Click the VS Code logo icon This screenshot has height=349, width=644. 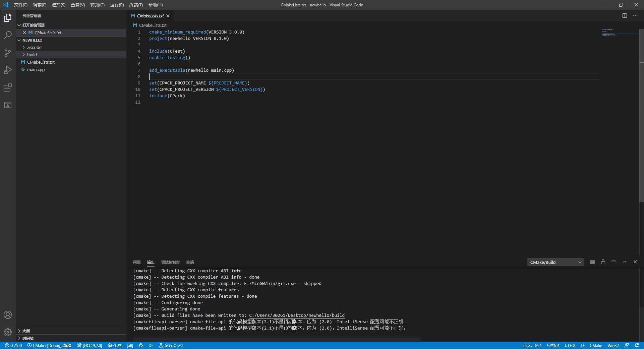click(x=6, y=5)
